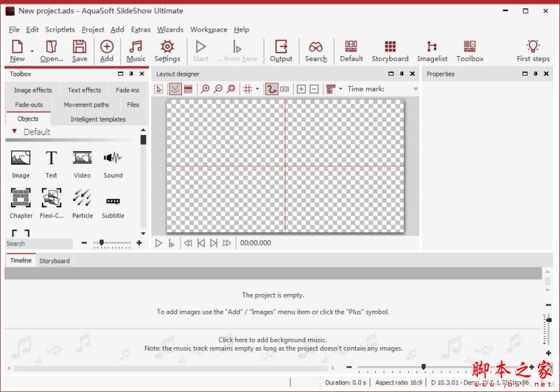560x392 pixels.
Task: Open the File menu
Action: click(14, 29)
